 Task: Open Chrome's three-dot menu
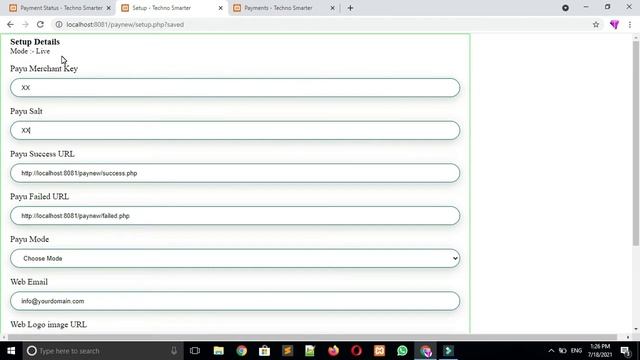[x=630, y=24]
